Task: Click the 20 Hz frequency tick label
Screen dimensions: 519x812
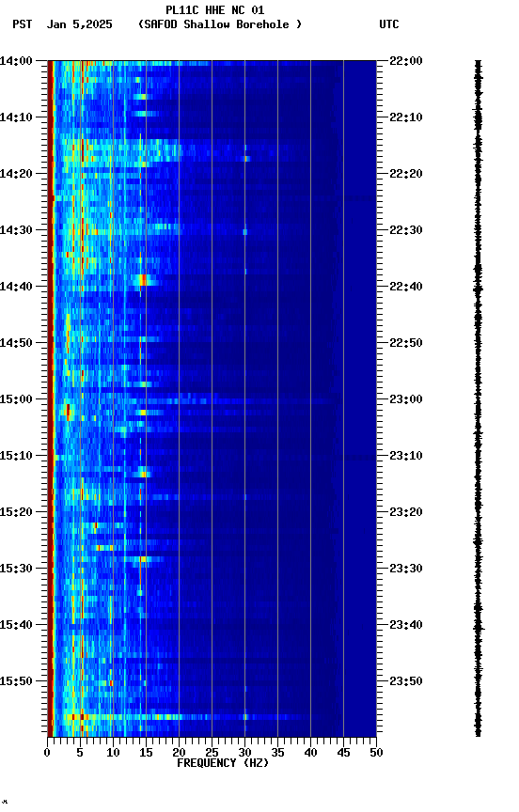Action: tap(179, 753)
